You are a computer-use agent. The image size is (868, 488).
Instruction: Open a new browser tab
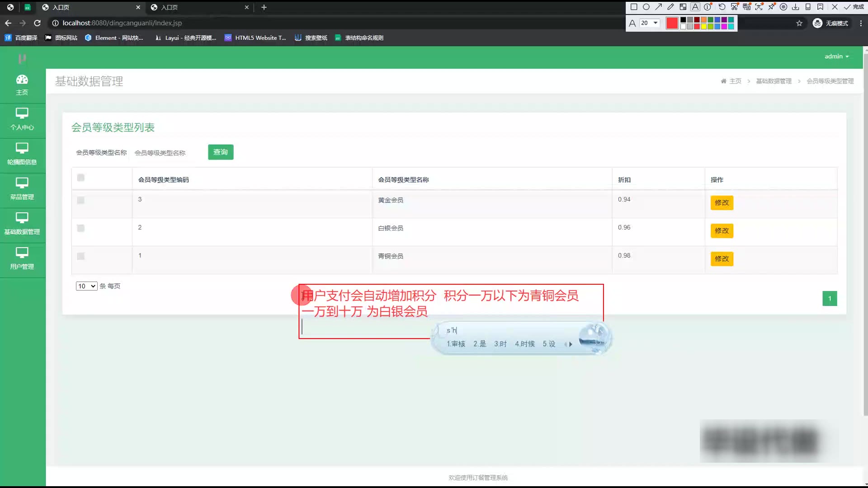pos(264,7)
